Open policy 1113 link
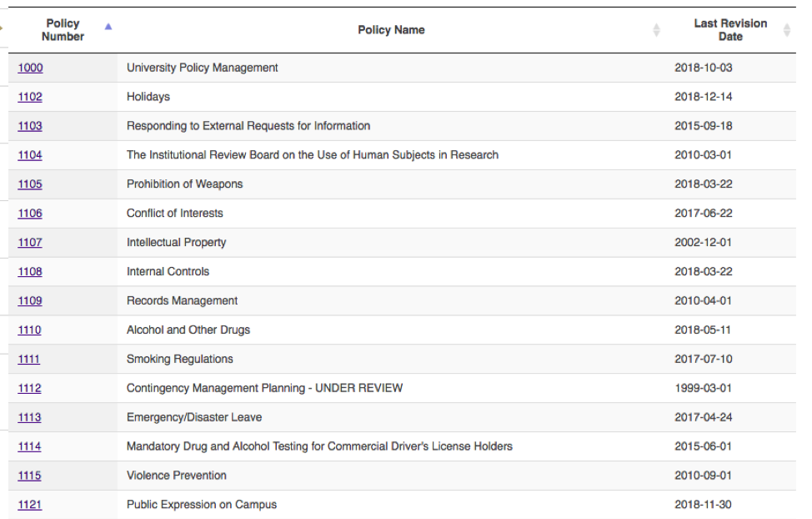 pos(29,417)
